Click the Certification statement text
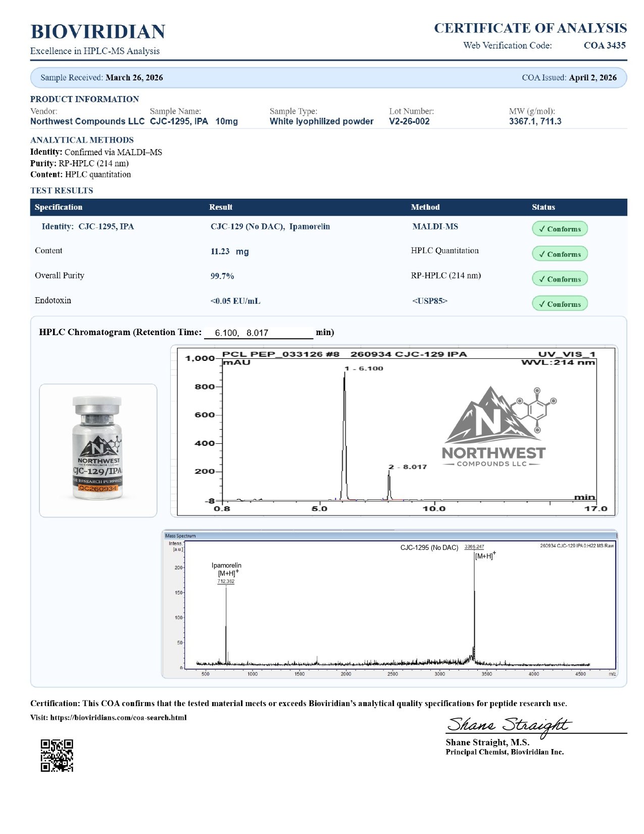644x834 pixels. [x=299, y=704]
